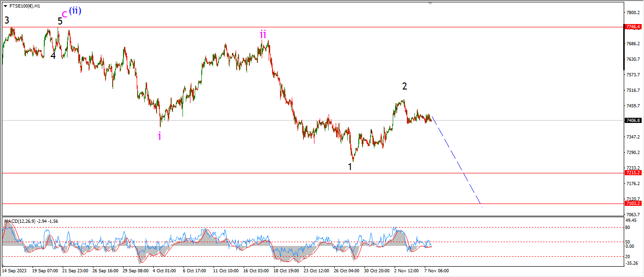Click the magenta 'i' wave label
The width and height of the screenshot is (644, 277).
click(x=160, y=136)
